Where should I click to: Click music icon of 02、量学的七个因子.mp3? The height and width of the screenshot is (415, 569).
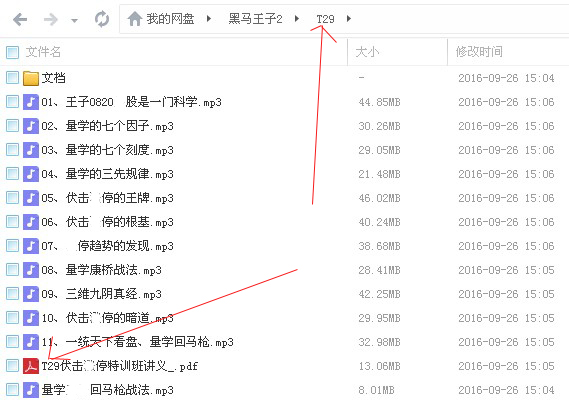pyautogui.click(x=31, y=126)
